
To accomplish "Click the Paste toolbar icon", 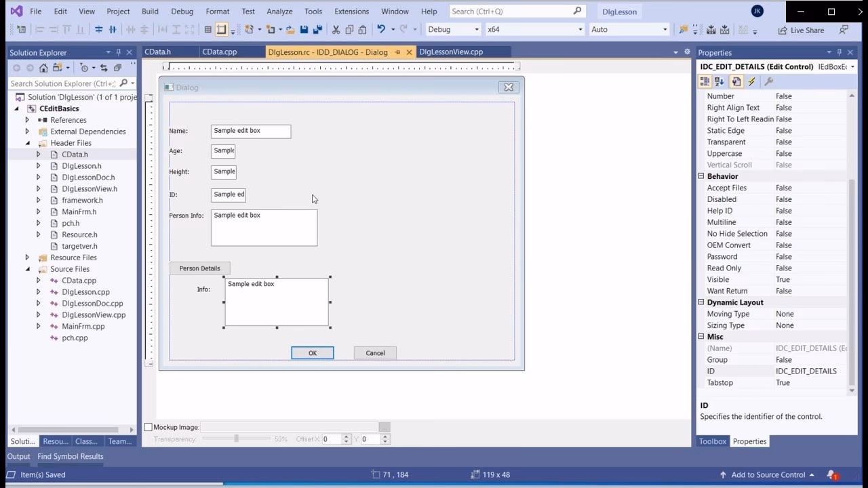I will click(362, 29).
